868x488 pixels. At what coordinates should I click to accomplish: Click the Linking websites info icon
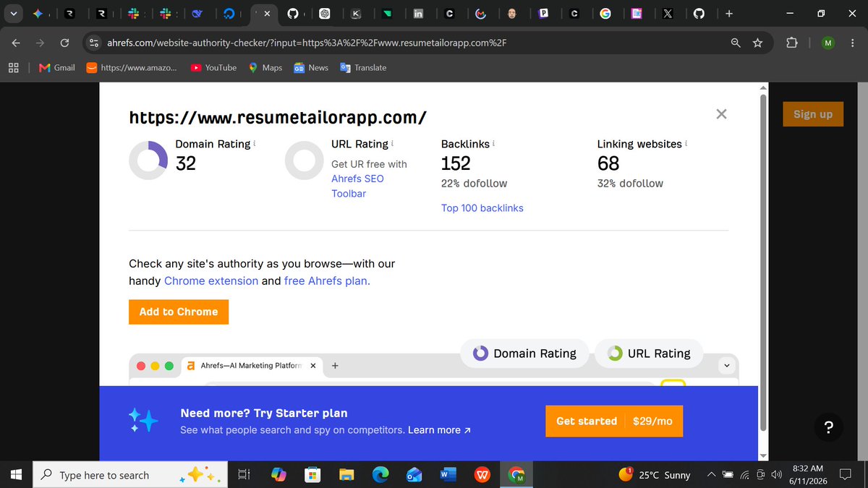(x=686, y=143)
